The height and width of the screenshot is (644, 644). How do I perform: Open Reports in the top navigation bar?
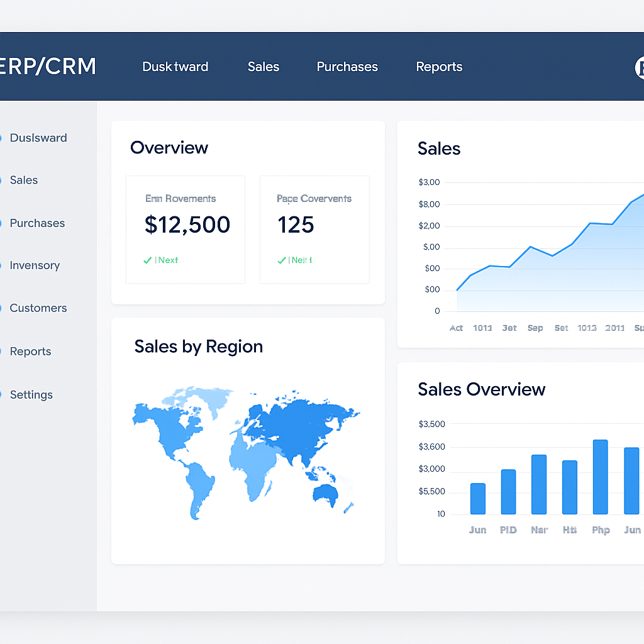(439, 67)
